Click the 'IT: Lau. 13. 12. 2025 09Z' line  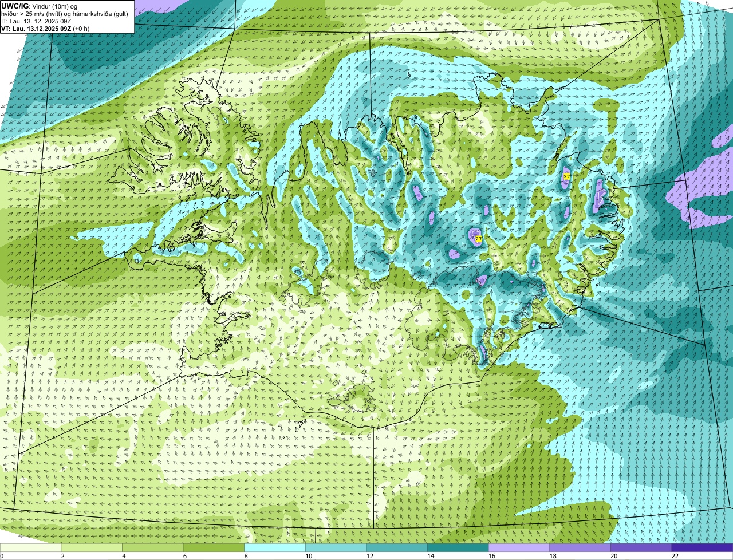pos(36,21)
